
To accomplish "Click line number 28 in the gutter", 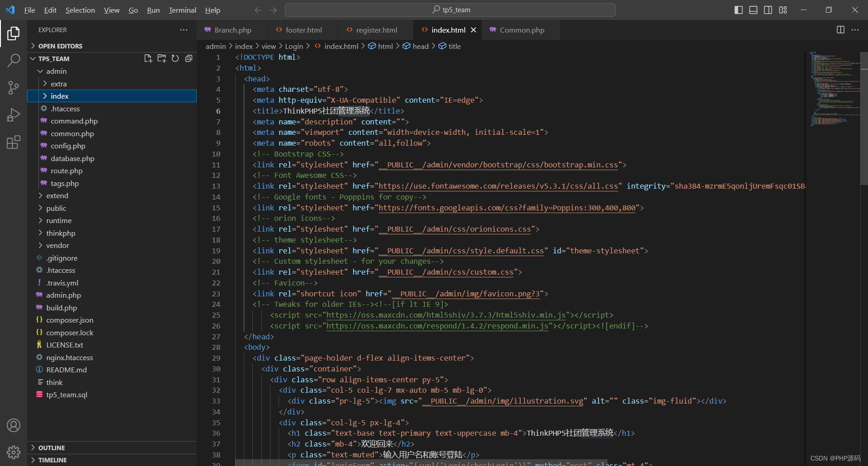I will [x=216, y=347].
